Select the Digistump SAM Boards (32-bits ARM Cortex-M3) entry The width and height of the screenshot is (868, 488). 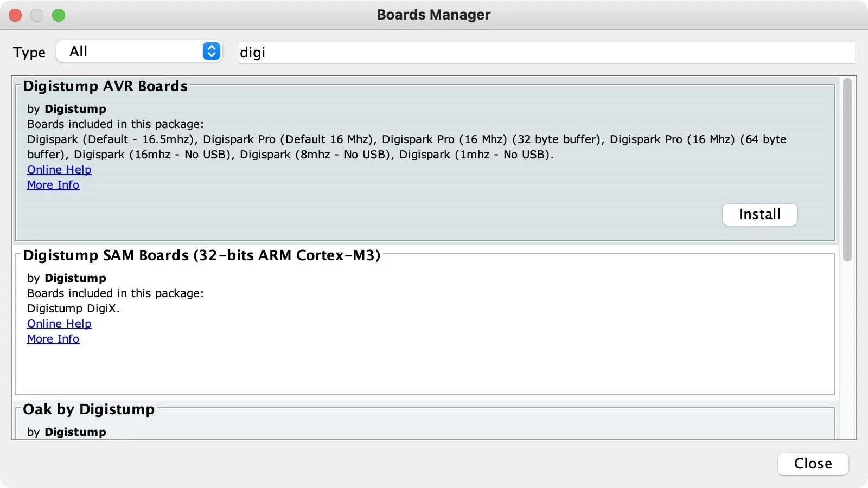425,324
